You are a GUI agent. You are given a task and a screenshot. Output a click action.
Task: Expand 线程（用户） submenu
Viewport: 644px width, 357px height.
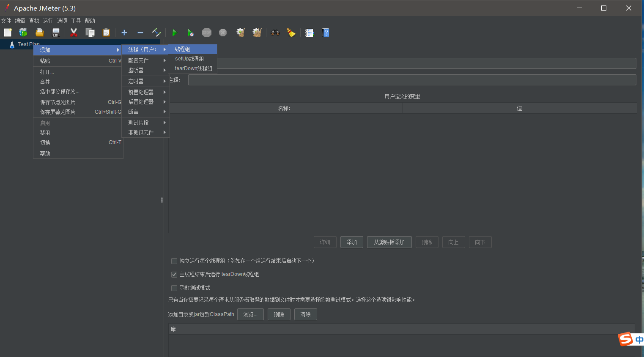point(145,49)
